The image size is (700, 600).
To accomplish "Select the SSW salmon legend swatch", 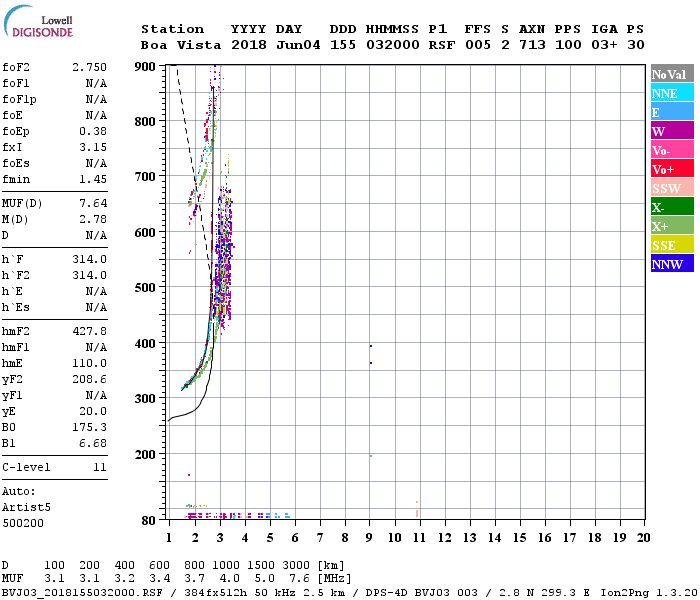I will click(x=672, y=188).
